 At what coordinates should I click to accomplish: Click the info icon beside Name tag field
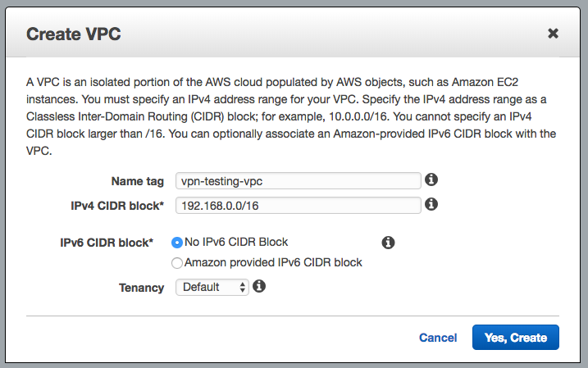tap(431, 180)
